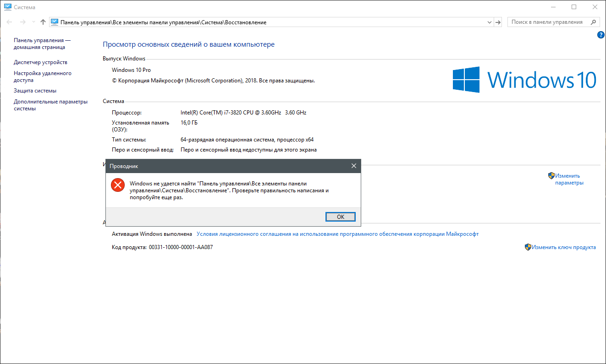This screenshot has width=606, height=364.
Task: Click 'Активация Windows выполнена' text
Action: (x=152, y=234)
